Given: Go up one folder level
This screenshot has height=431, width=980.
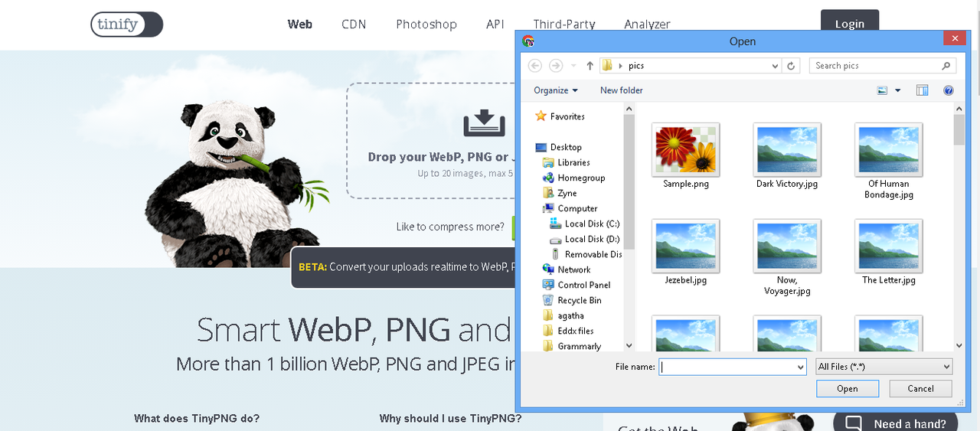Looking at the screenshot, I should tap(590, 66).
